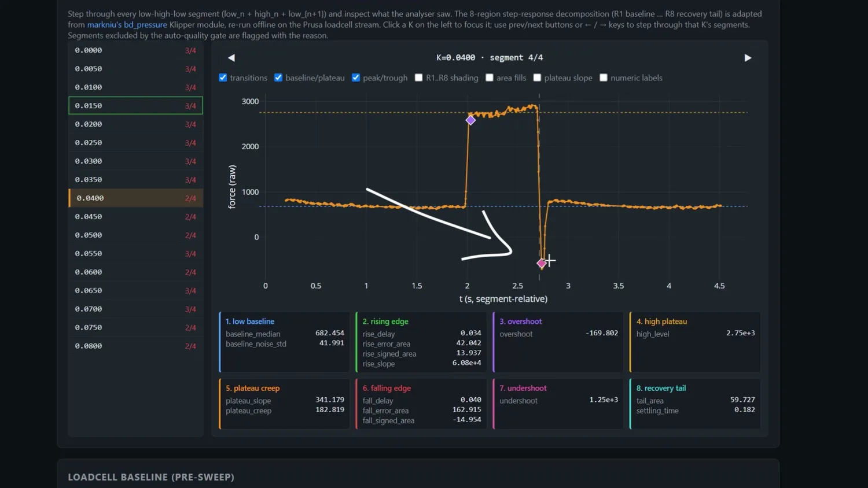This screenshot has height=488, width=868.
Task: Click the "LOADCELL BASELINE (PRE-SWEEP)" section heading
Action: [151, 477]
